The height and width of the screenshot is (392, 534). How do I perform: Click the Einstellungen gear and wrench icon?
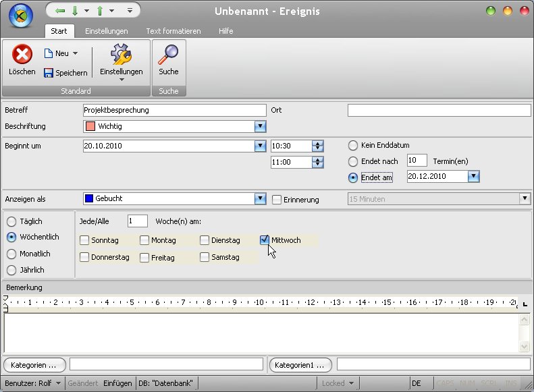pyautogui.click(x=121, y=55)
